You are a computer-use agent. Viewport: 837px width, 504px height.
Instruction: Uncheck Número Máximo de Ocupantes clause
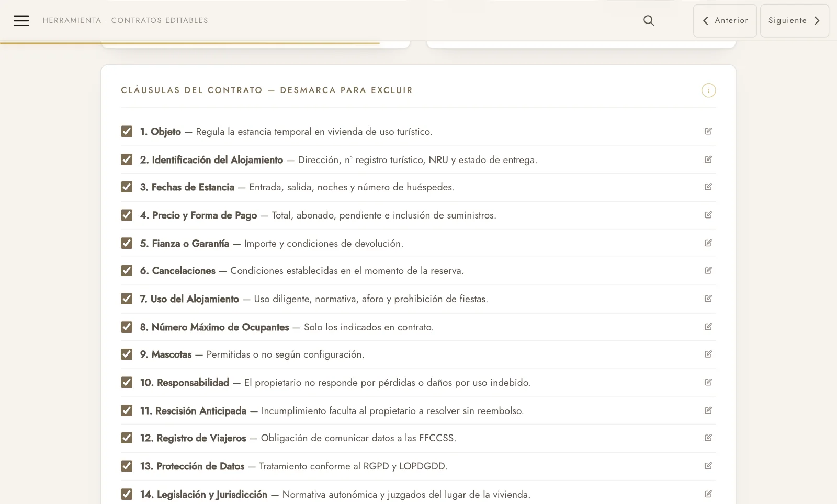tap(127, 327)
